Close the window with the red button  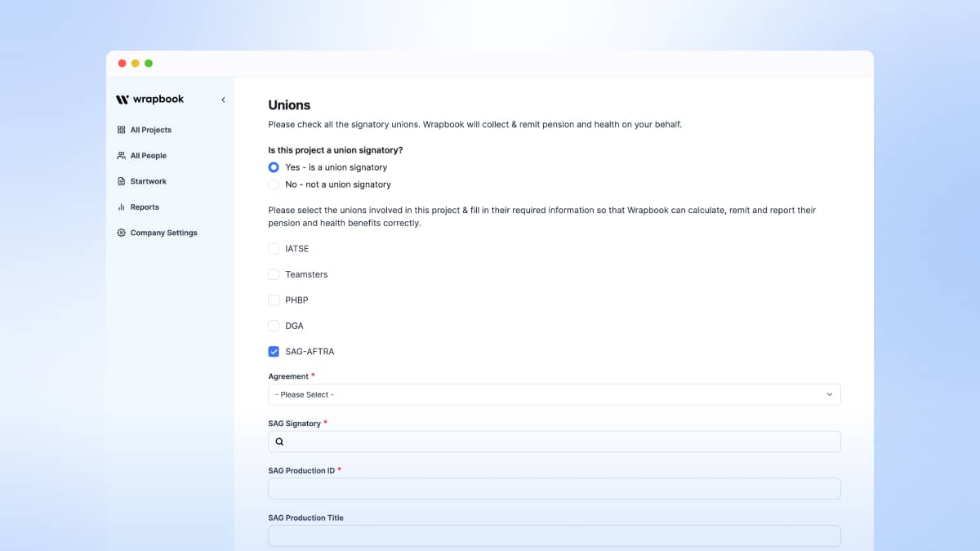coord(122,64)
